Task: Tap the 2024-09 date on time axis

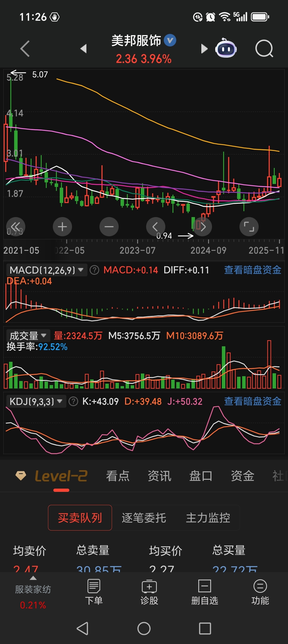Action: pyautogui.click(x=208, y=250)
